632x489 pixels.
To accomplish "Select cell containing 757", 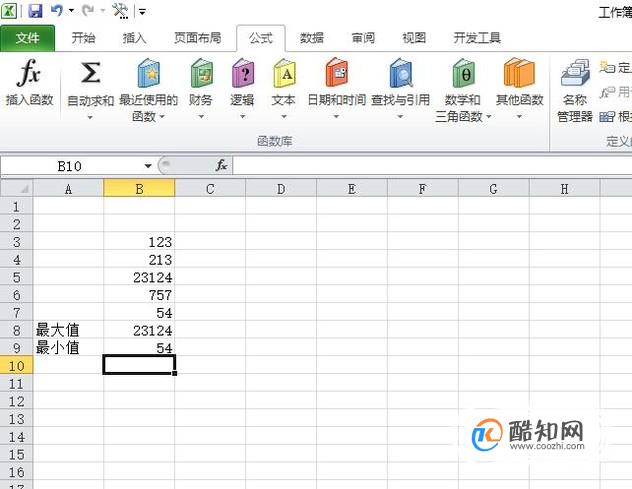I will pos(139,295).
